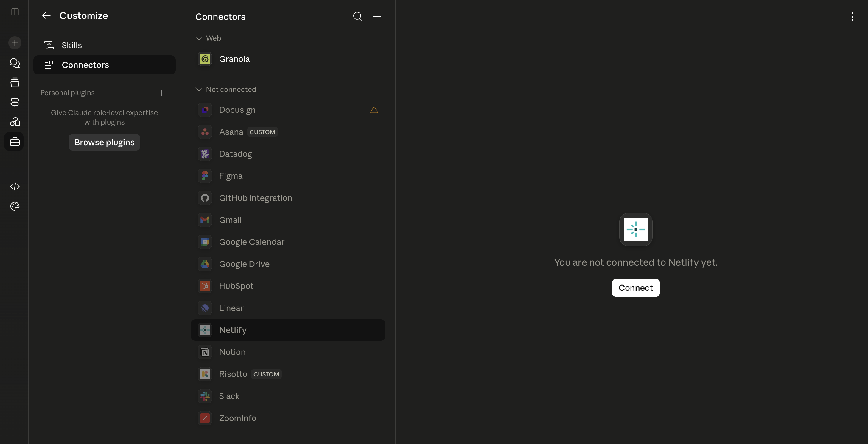Click the Connect button for Netlify
The height and width of the screenshot is (444, 868).
pos(635,288)
